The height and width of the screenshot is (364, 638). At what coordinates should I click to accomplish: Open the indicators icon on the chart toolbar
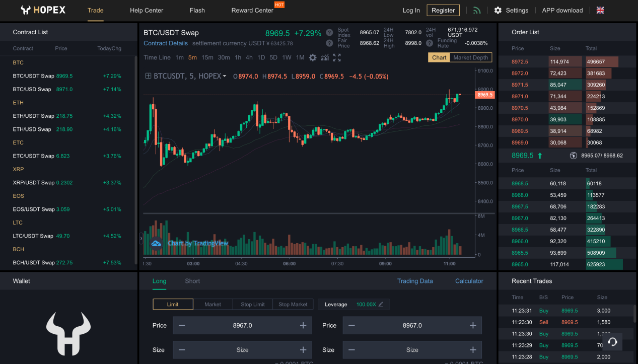click(x=325, y=57)
